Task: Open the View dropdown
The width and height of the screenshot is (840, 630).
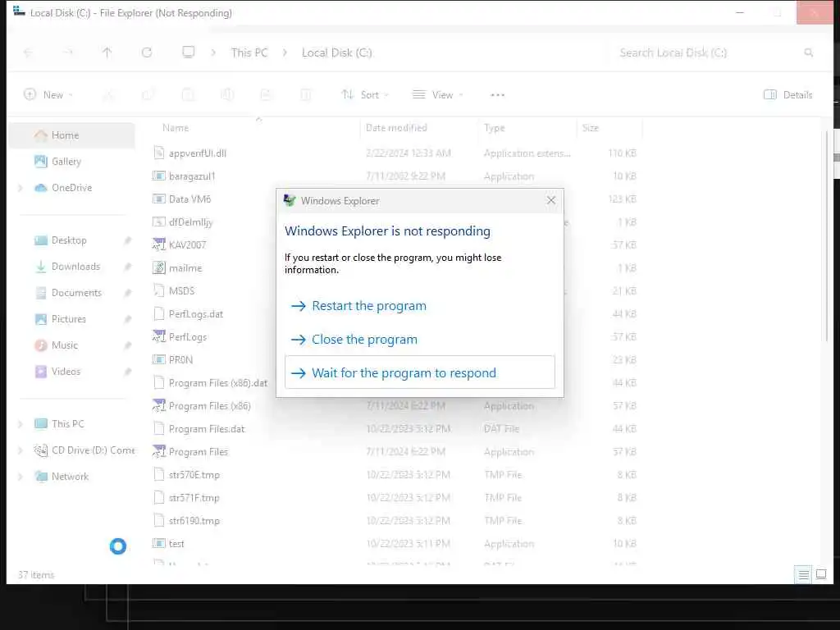Action: click(x=438, y=95)
